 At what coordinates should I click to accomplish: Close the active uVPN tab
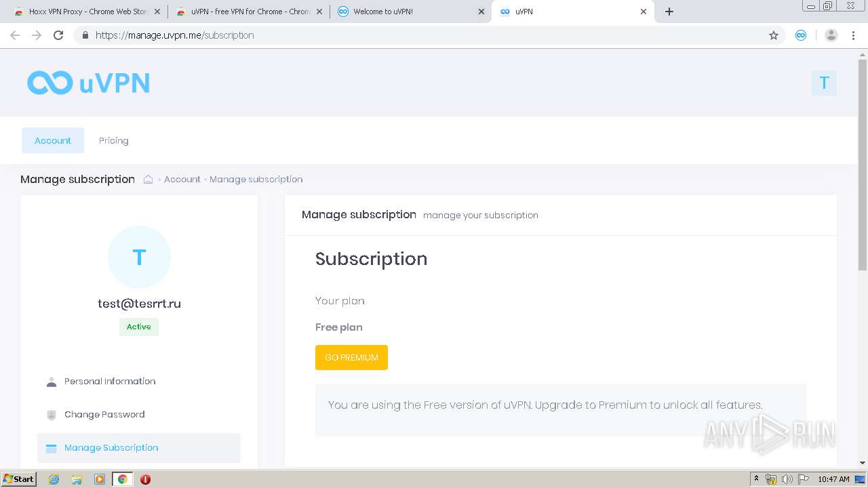click(644, 12)
